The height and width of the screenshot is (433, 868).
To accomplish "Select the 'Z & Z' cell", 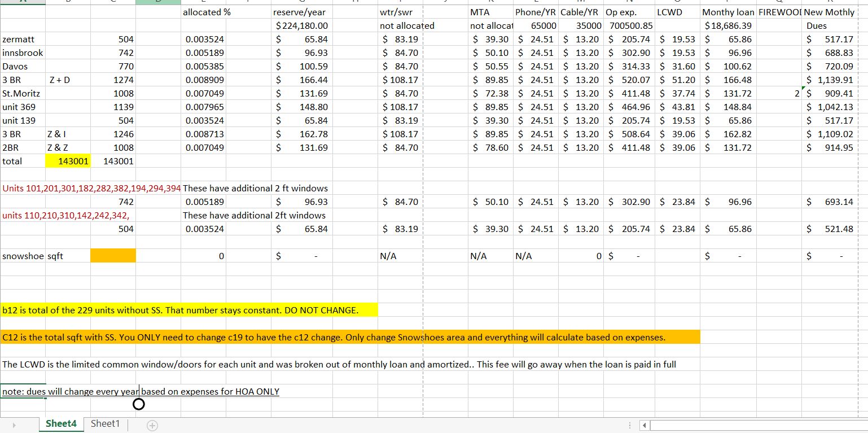I will pos(68,148).
